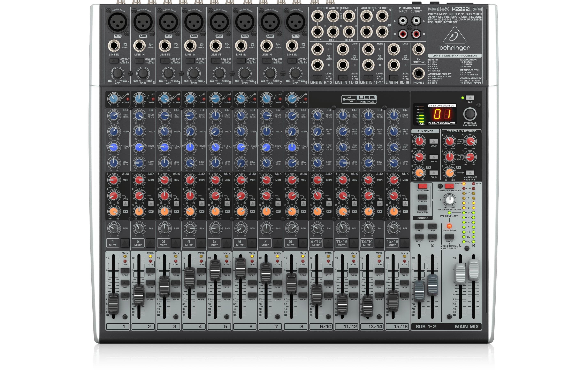Toggle SUB 2 RIGHT assign button

(432, 237)
